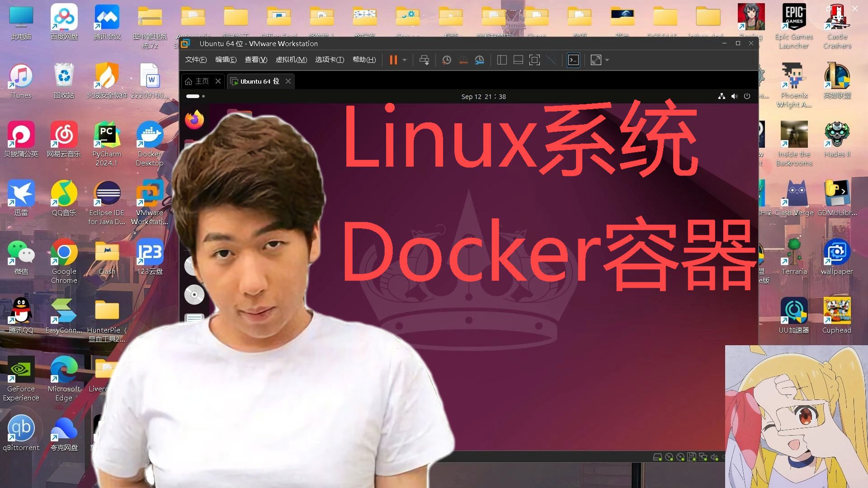
Task: Toggle the sidebar library panel view
Action: pyautogui.click(x=502, y=60)
